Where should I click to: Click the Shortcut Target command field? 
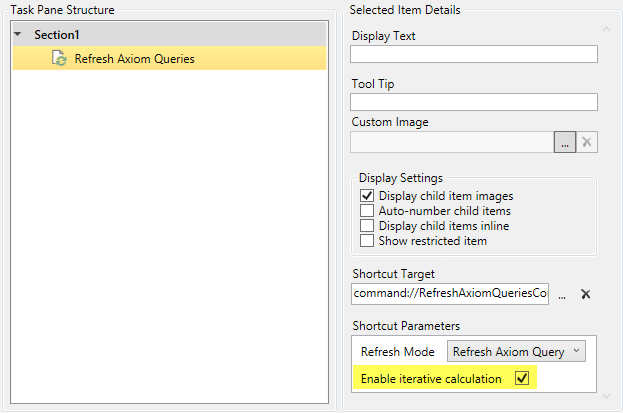click(450, 295)
